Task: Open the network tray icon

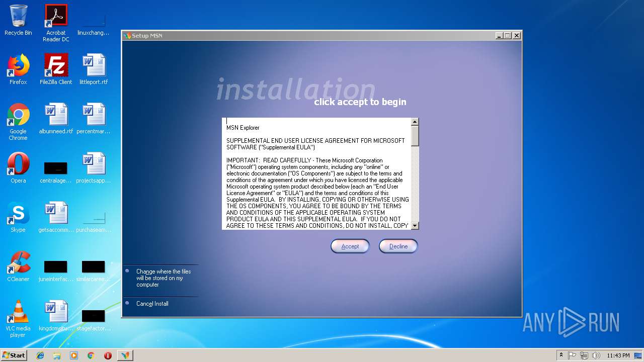Action: [x=584, y=355]
